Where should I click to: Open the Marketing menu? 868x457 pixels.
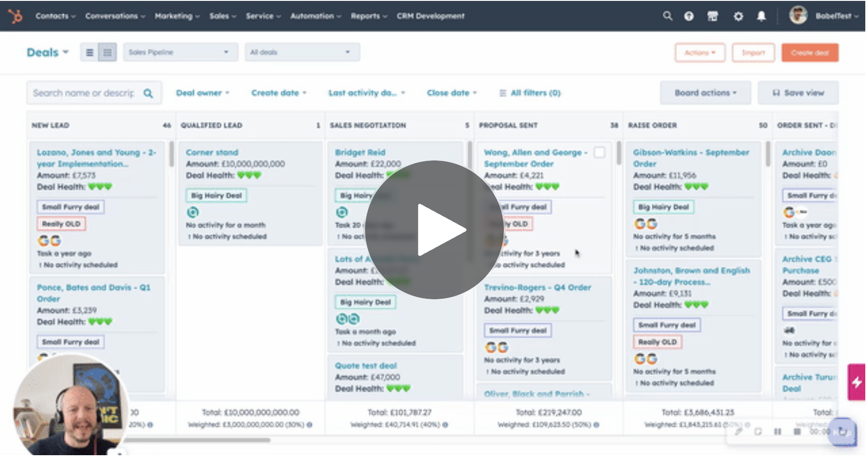(178, 16)
